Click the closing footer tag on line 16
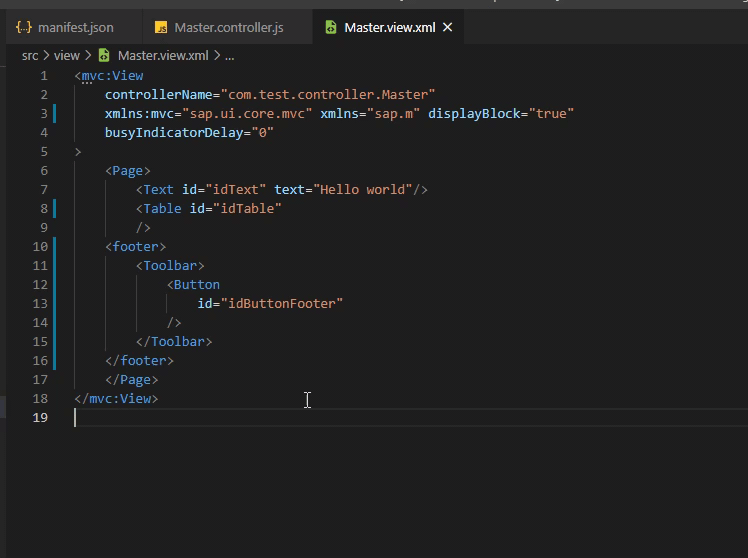Viewport: 748px width, 558px height. (139, 361)
